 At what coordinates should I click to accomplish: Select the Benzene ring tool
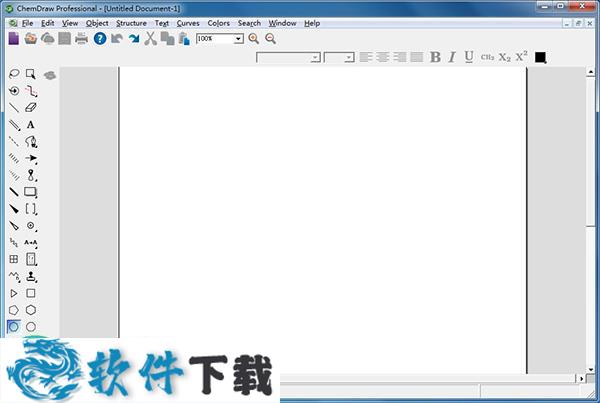point(14,327)
